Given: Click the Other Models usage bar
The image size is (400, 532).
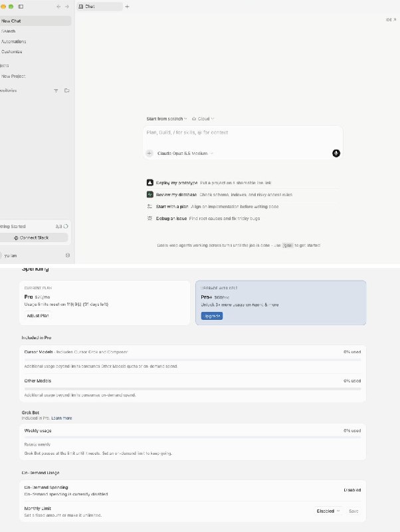Looking at the screenshot, I should click(193, 388).
